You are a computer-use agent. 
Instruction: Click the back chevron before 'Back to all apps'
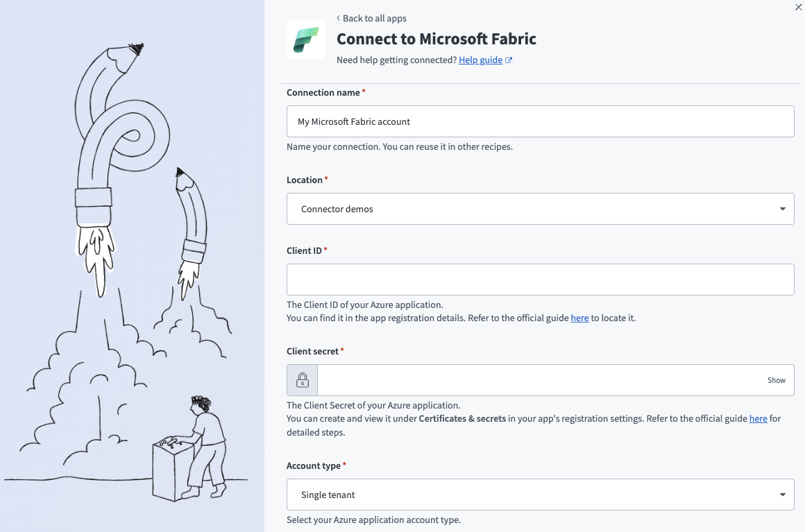click(338, 18)
